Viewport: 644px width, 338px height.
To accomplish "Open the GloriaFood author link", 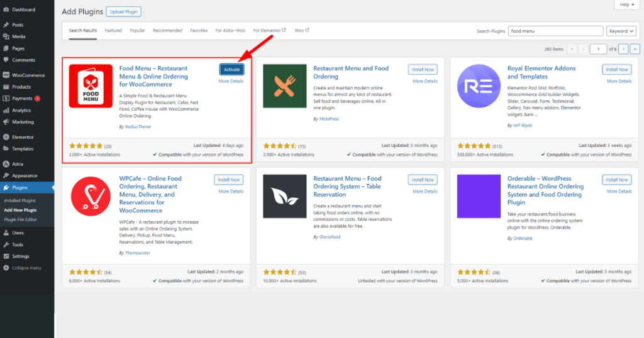I will (x=330, y=237).
